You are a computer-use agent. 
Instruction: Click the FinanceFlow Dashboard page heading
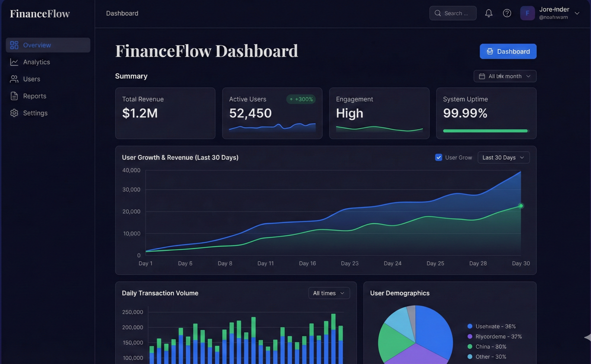(207, 51)
